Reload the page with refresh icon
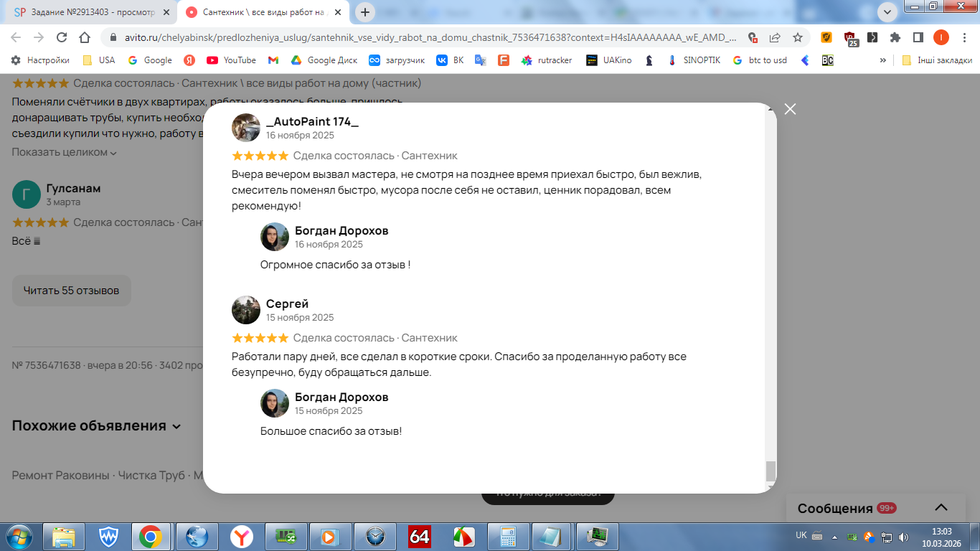The width and height of the screenshot is (980, 551). [62, 37]
